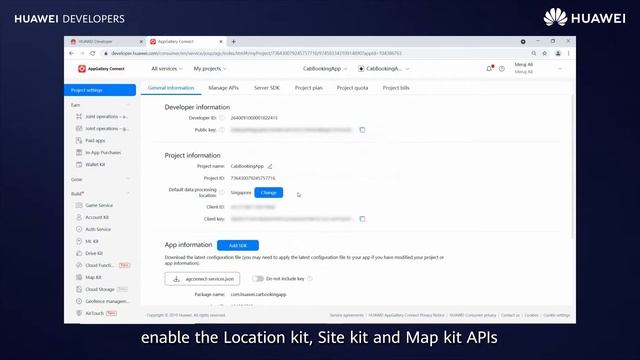
Task: Switch to the Project bills tab
Action: click(x=396, y=88)
